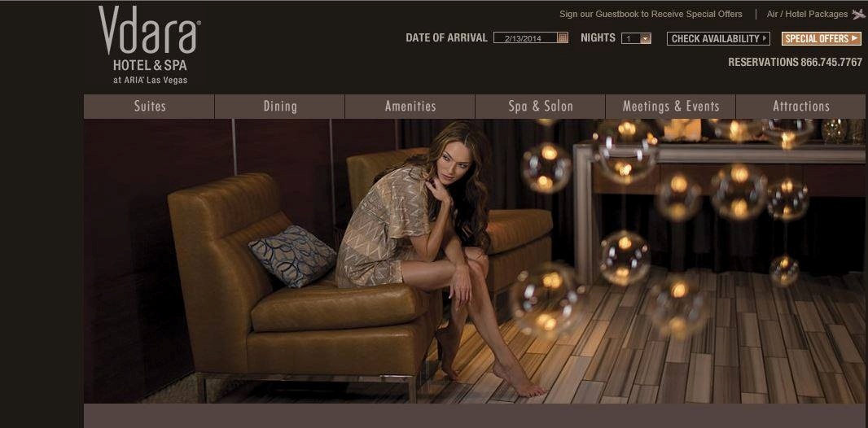Click the Date of Arrival input field
The image size is (868, 428).
click(x=525, y=38)
